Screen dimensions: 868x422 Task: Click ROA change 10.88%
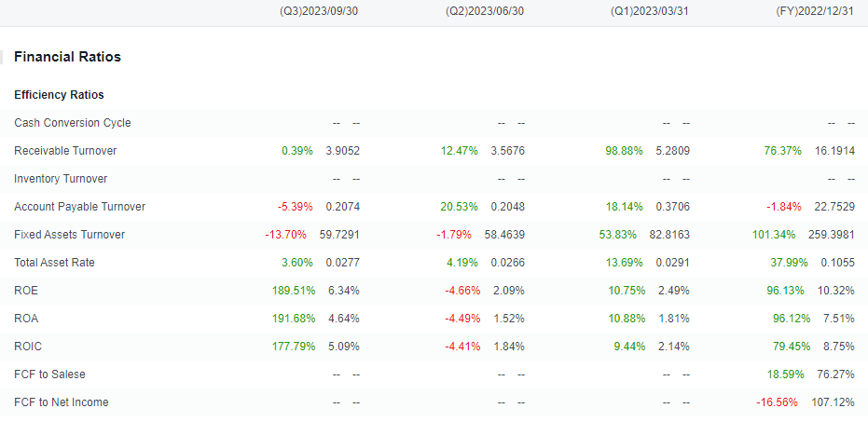pyautogui.click(x=627, y=319)
